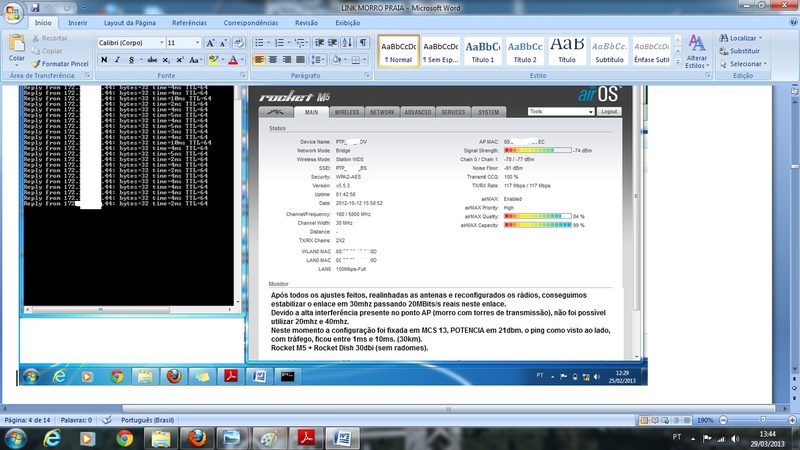Apply the Título 1 style
Viewport: 800px width, 450px height.
pyautogui.click(x=483, y=51)
